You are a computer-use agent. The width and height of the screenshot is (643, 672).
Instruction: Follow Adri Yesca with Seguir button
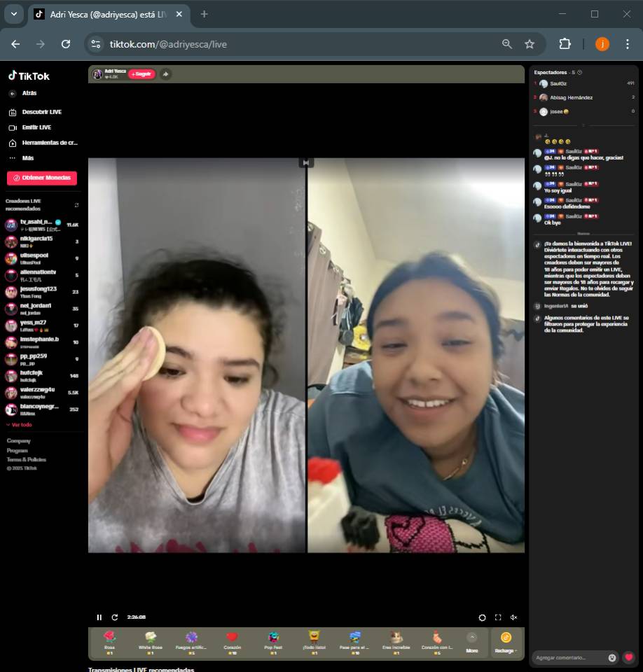(141, 74)
